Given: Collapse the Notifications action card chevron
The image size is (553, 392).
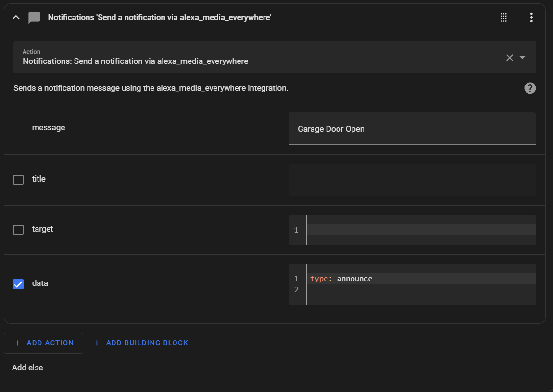Looking at the screenshot, I should point(16,18).
